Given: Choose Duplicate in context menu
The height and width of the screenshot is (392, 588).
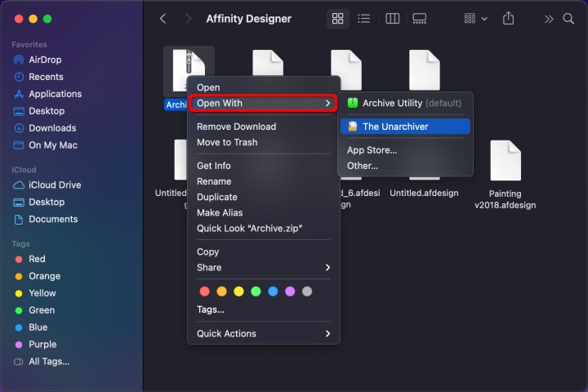Looking at the screenshot, I should [263, 198].
